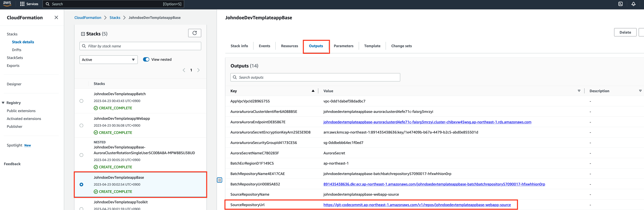Open Activated extensions in Registry
This screenshot has width=644, height=210.
click(24, 119)
